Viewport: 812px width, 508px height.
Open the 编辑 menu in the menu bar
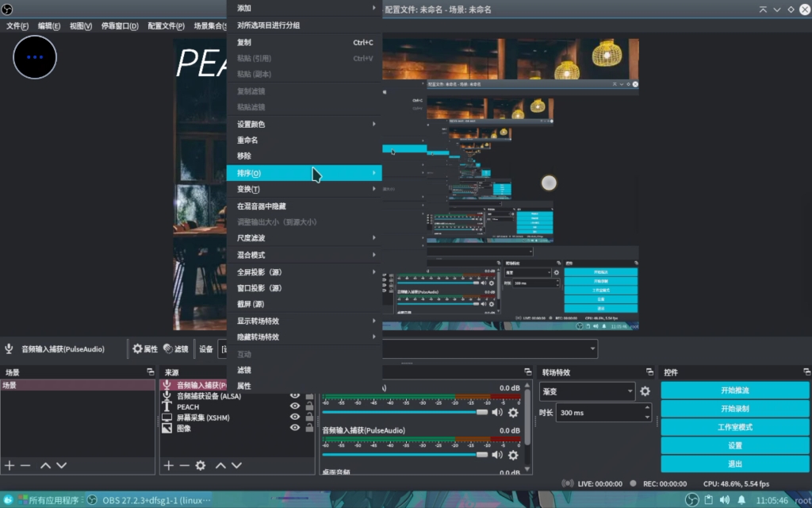[47, 25]
